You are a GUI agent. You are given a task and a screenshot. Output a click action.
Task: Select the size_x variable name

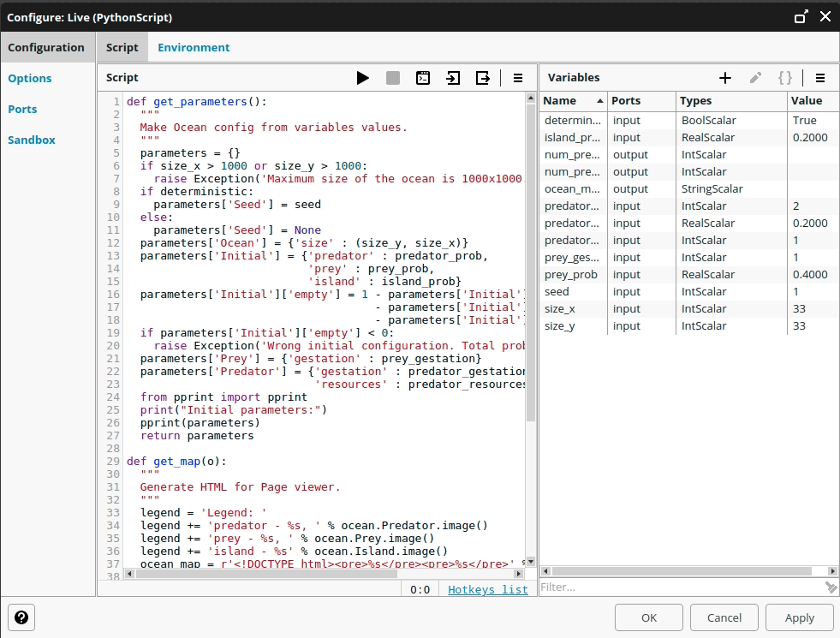coord(559,309)
